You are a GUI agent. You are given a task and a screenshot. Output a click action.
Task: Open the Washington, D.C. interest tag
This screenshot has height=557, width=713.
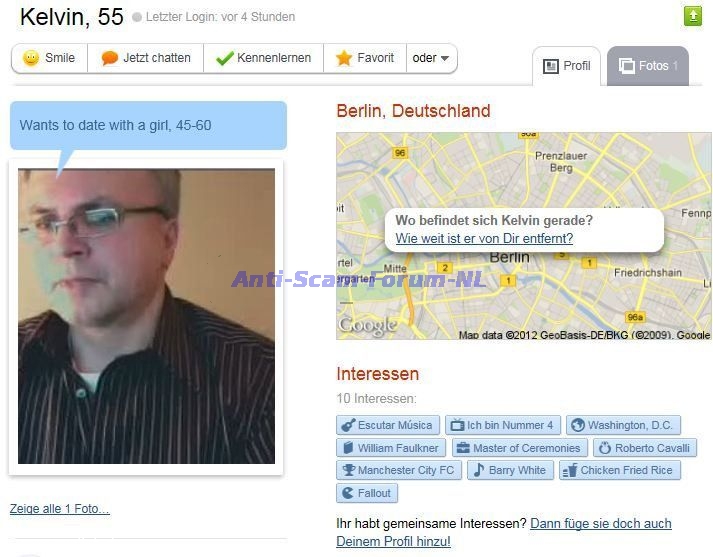tap(623, 425)
